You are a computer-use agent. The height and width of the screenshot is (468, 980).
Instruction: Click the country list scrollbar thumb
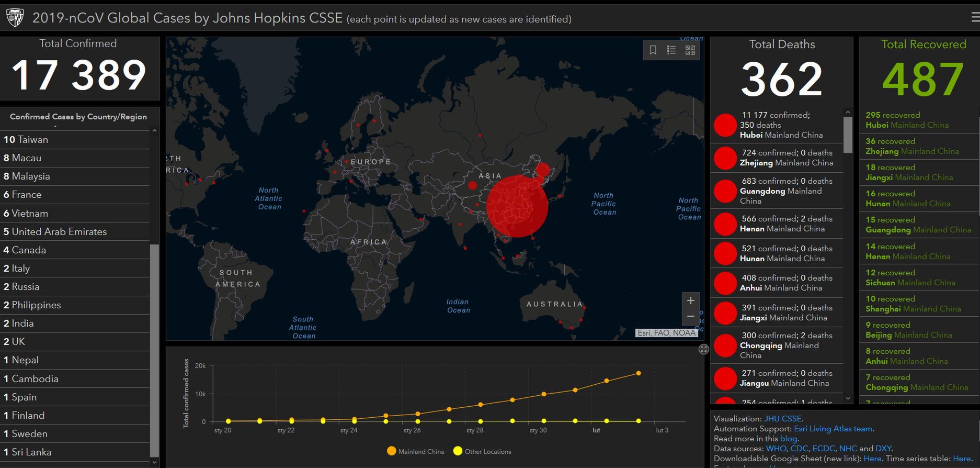(154, 351)
